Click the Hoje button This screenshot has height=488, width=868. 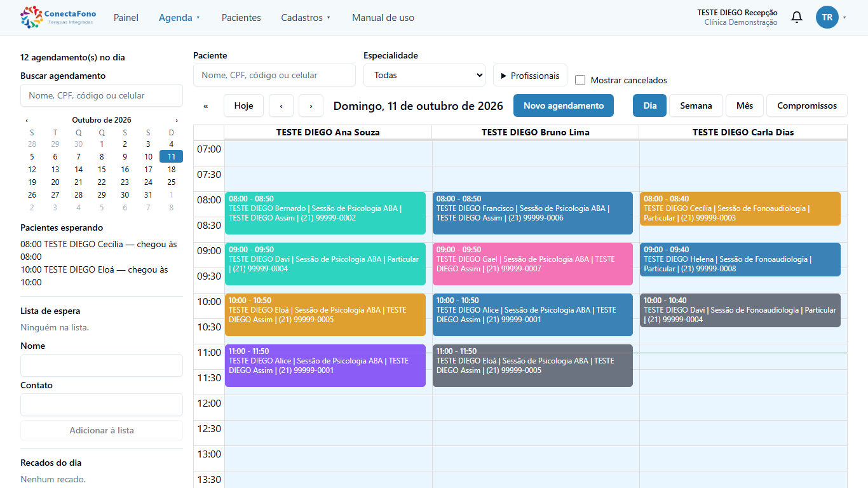(243, 105)
